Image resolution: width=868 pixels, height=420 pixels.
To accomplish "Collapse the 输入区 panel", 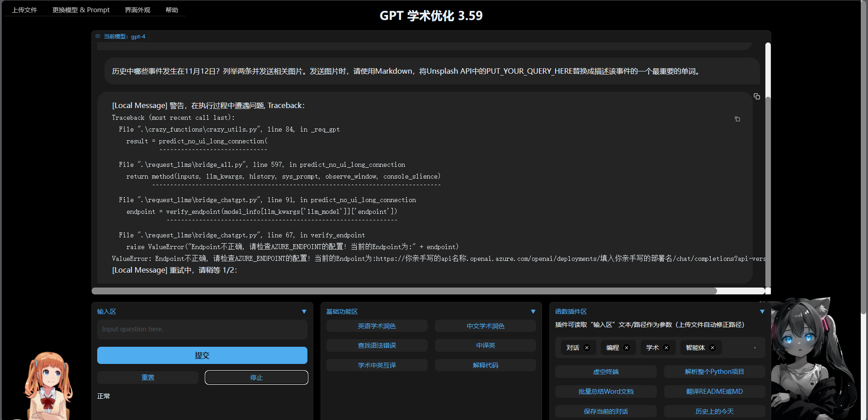I will (x=304, y=311).
